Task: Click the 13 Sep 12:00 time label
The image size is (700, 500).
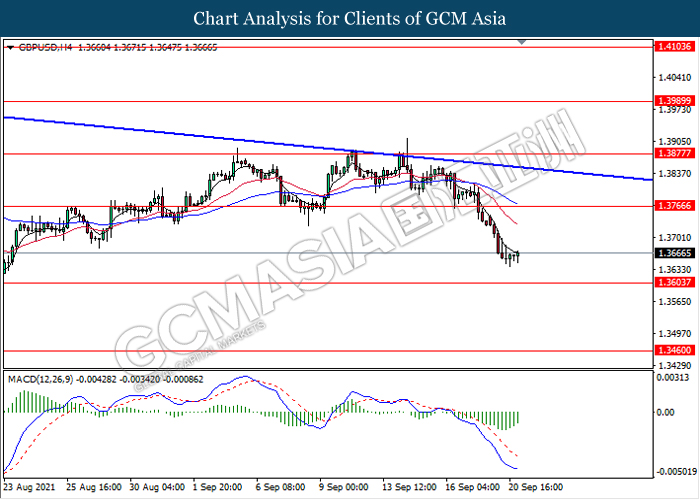Action: point(409,487)
